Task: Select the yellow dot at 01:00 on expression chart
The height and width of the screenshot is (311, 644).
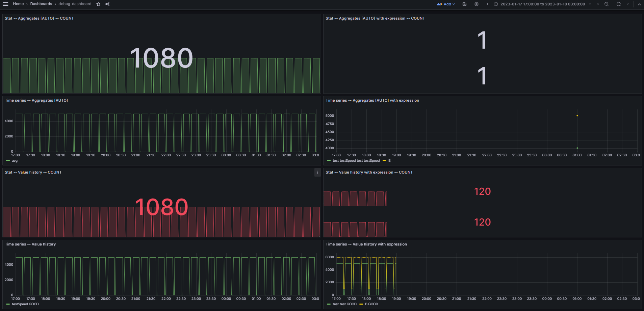Action: point(577,115)
